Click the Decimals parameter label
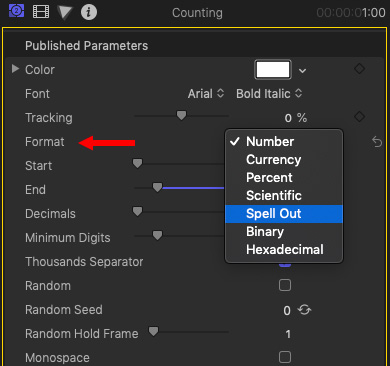The width and height of the screenshot is (390, 366). point(50,214)
